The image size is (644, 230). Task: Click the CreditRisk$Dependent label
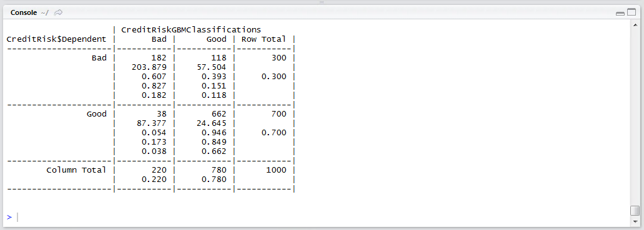coord(56,39)
